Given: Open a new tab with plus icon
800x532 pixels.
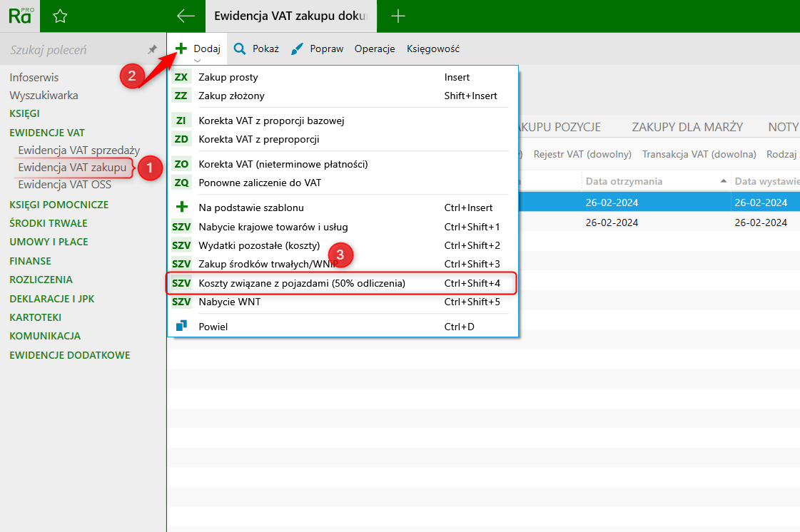Looking at the screenshot, I should (x=398, y=16).
